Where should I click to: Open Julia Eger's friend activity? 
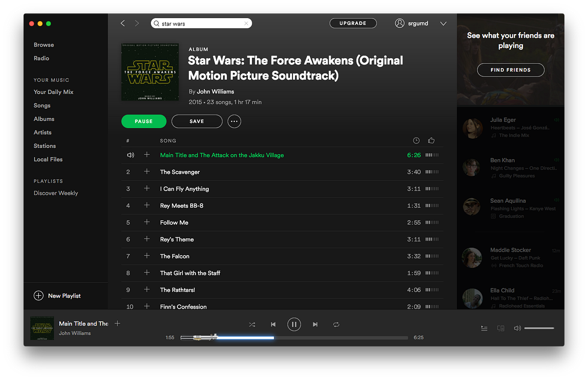click(511, 127)
